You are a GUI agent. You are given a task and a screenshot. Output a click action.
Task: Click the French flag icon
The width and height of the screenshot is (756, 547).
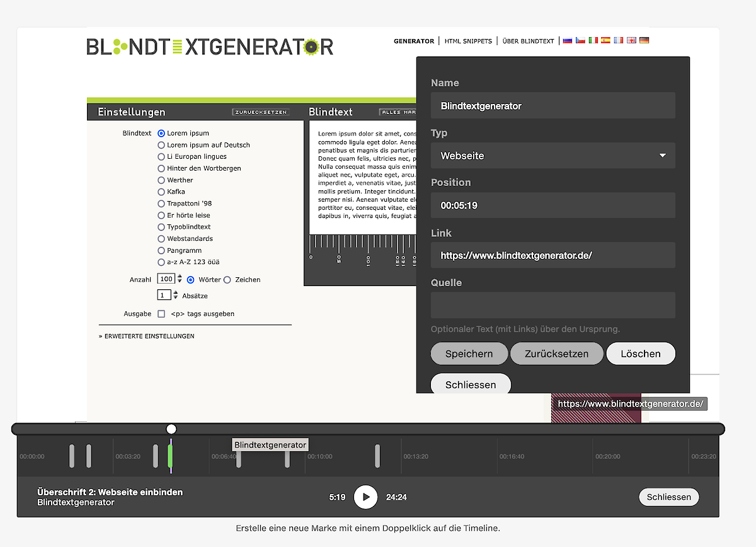point(618,40)
